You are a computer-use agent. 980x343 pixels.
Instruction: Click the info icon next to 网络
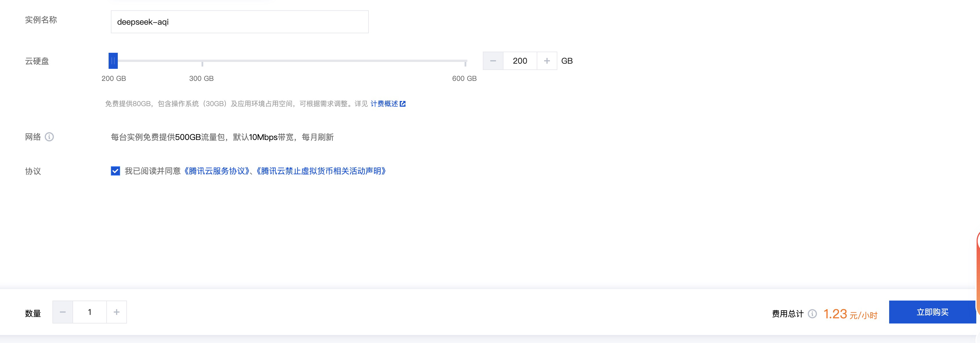50,137
